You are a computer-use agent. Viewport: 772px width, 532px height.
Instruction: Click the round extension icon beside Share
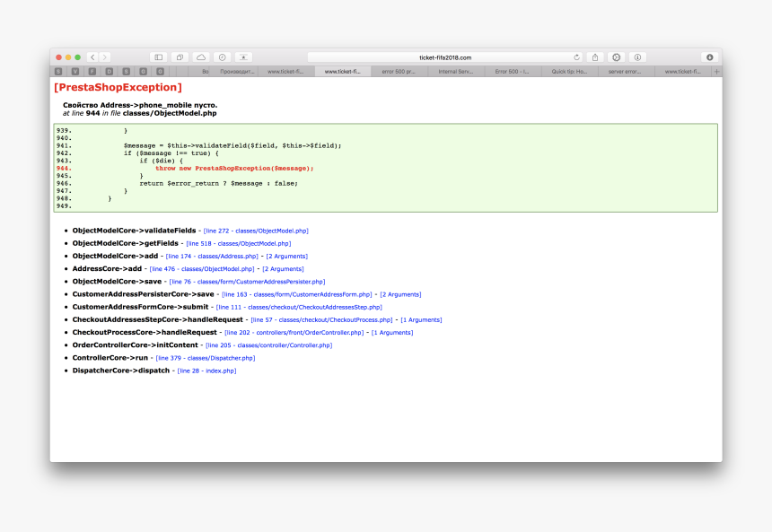[617, 57]
